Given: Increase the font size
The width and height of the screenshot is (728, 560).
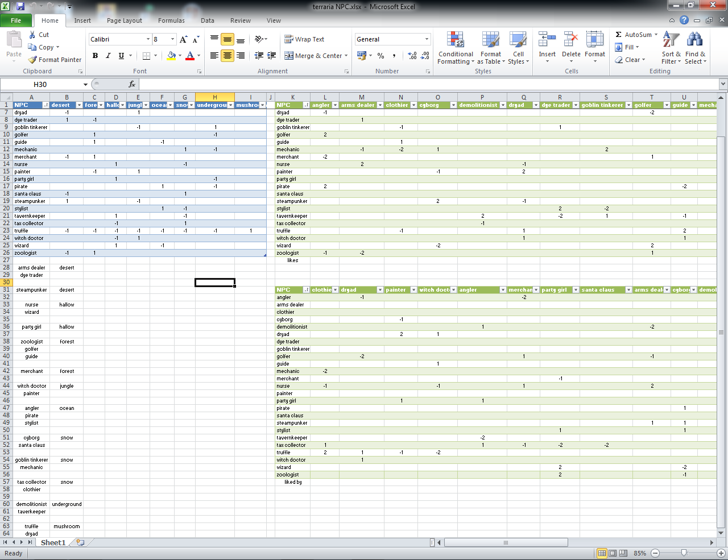Looking at the screenshot, I should pyautogui.click(x=183, y=39).
